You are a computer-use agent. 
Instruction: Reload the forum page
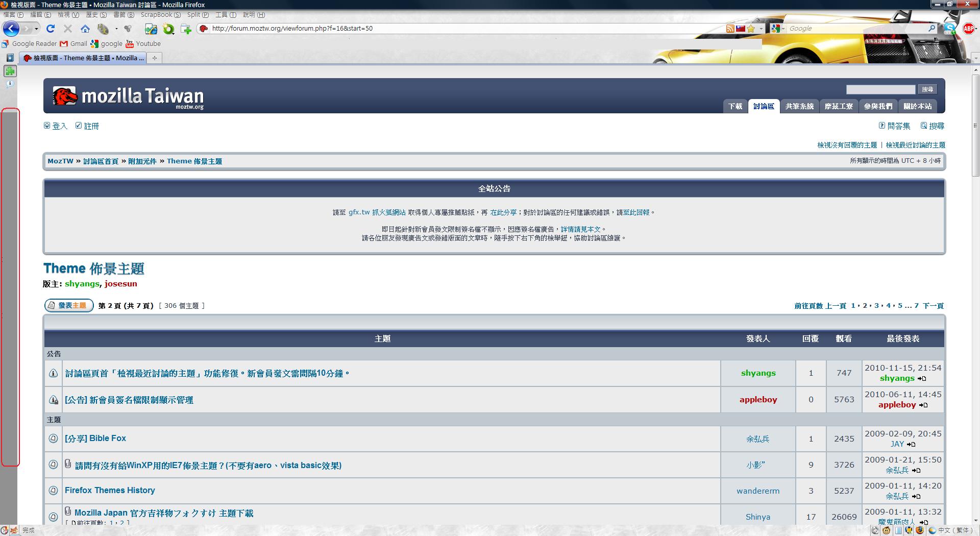pos(50,29)
